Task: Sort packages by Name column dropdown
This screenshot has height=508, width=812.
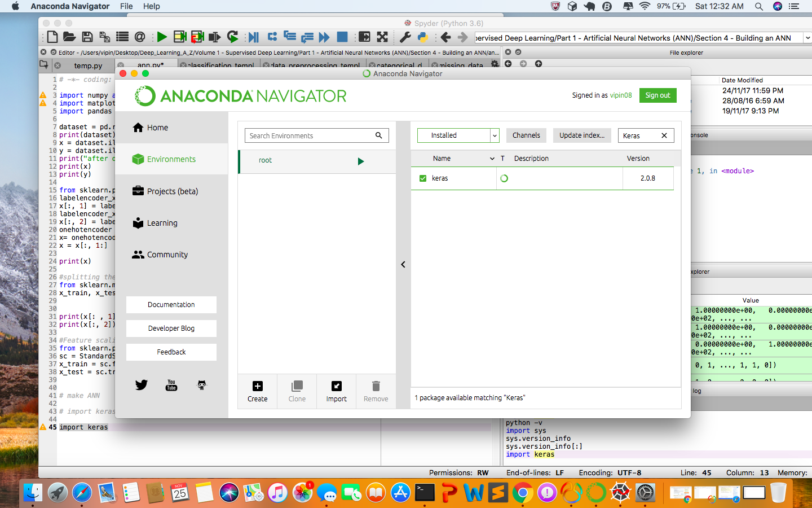Action: [492, 159]
